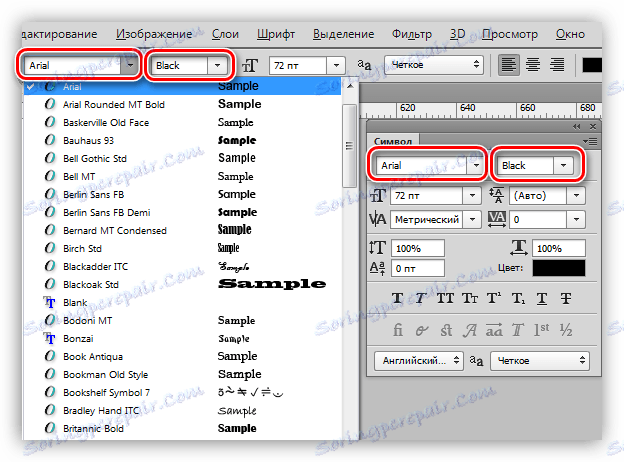
Task: Click the aa icon beside Четкое in the Символ panel
Action: click(x=476, y=361)
